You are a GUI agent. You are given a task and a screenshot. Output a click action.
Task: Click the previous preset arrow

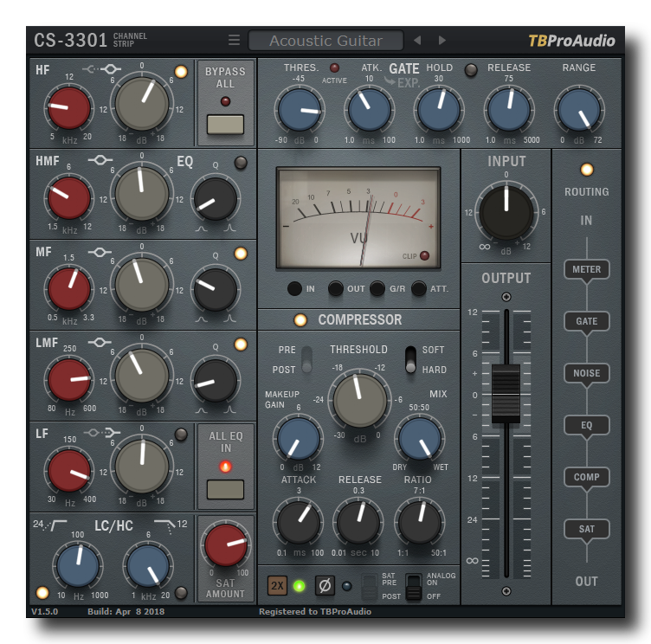[417, 41]
